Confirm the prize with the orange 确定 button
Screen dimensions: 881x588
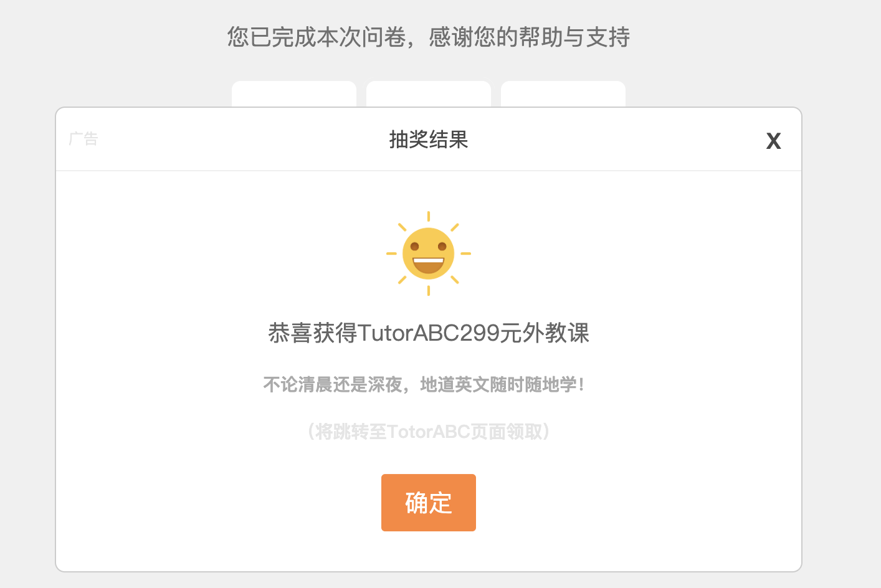[x=429, y=503]
